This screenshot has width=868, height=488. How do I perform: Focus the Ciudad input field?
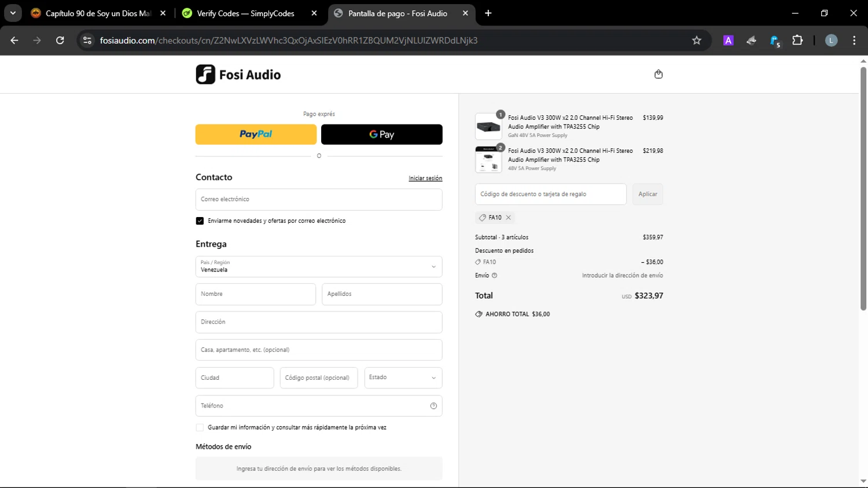234,378
